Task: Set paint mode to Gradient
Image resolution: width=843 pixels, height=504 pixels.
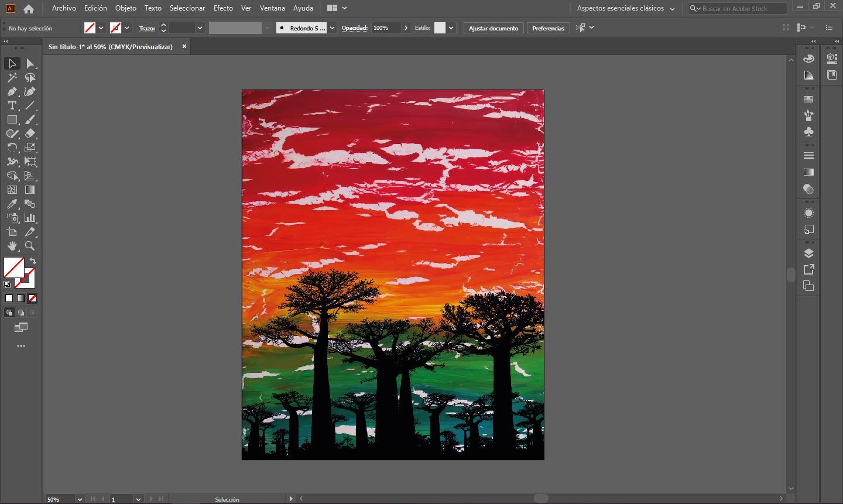Action: click(x=20, y=298)
